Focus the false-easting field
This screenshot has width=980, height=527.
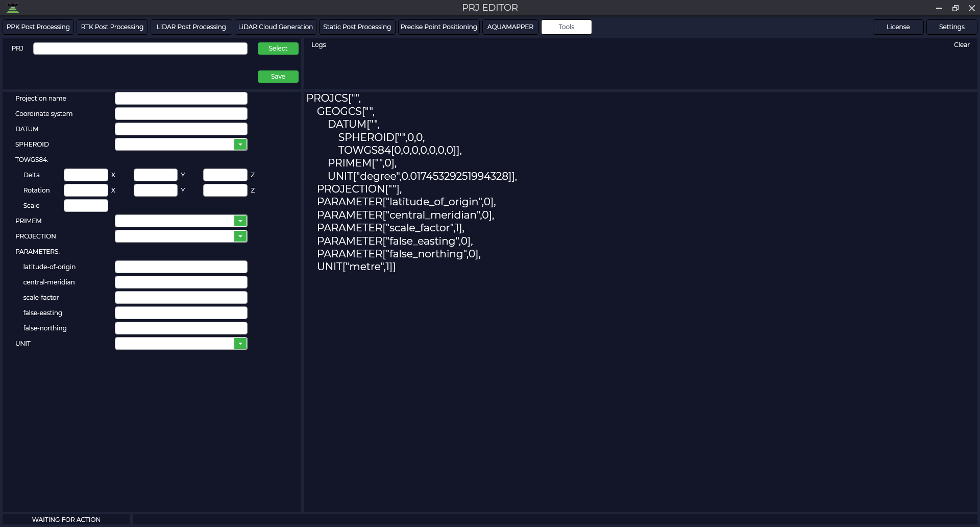point(181,313)
